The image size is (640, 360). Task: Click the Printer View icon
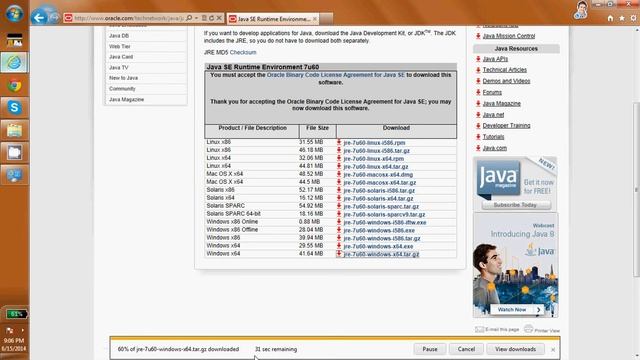pyautogui.click(x=529, y=329)
